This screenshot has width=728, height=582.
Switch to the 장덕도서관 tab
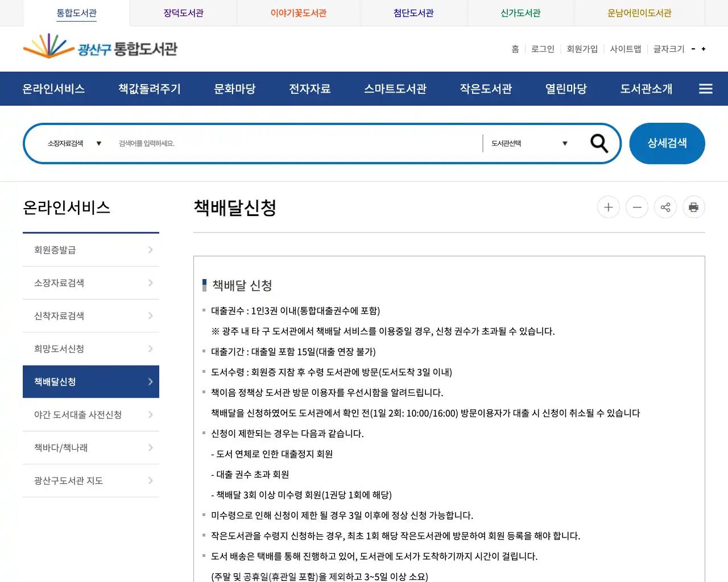tap(184, 13)
